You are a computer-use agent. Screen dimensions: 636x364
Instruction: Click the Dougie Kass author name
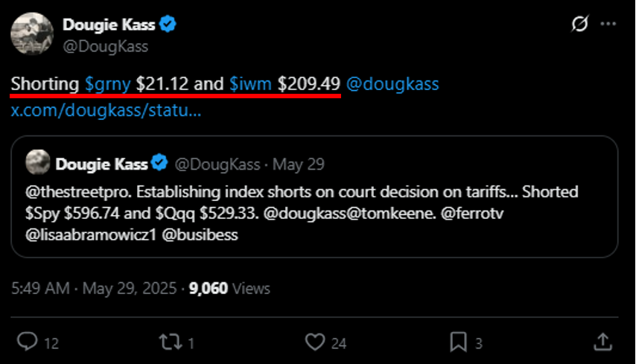pos(109,25)
